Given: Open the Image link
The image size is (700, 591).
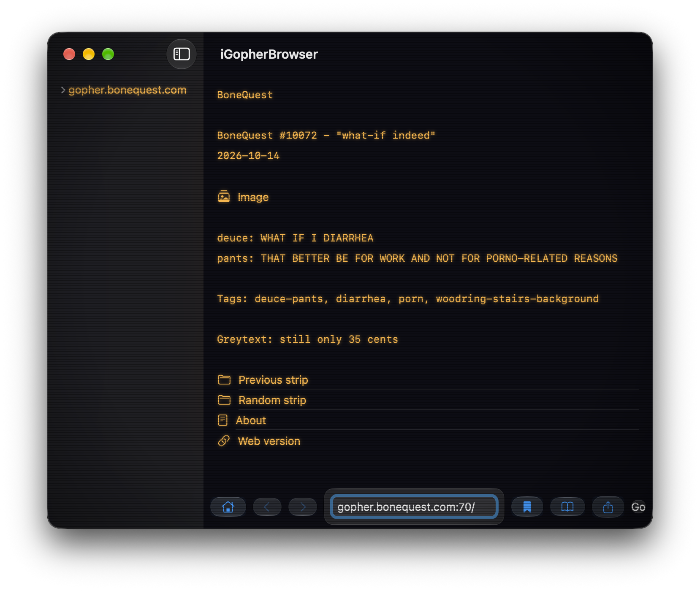Looking at the screenshot, I should [253, 197].
